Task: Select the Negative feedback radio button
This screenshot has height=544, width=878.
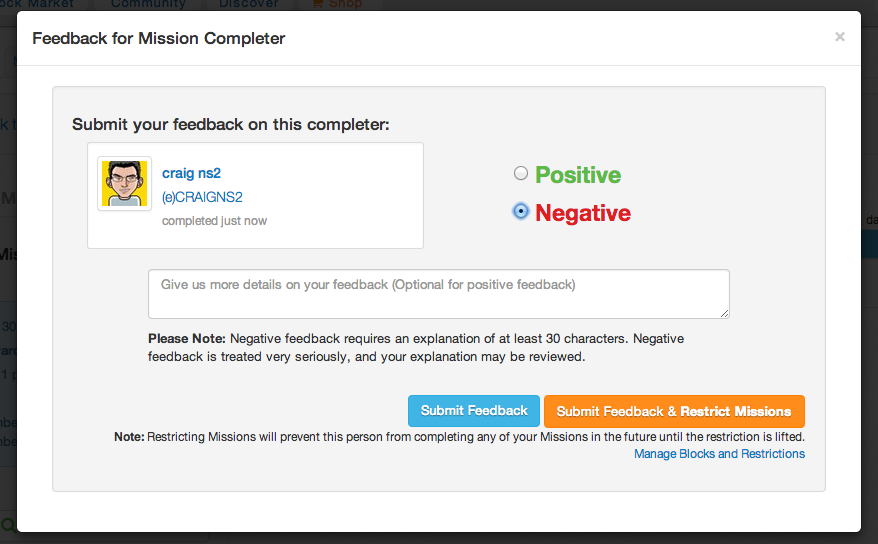Action: click(x=520, y=211)
